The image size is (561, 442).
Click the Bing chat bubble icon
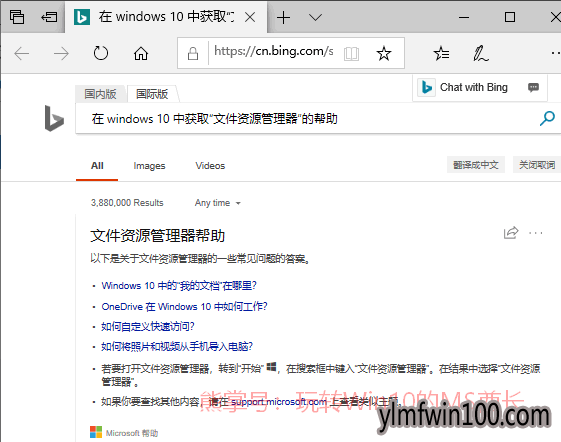[533, 87]
